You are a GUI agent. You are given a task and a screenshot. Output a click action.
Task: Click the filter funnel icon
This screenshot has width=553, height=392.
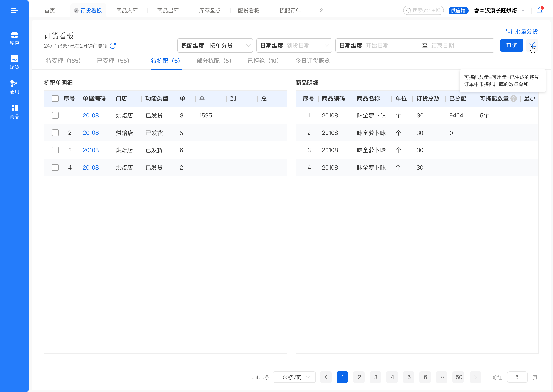click(532, 45)
